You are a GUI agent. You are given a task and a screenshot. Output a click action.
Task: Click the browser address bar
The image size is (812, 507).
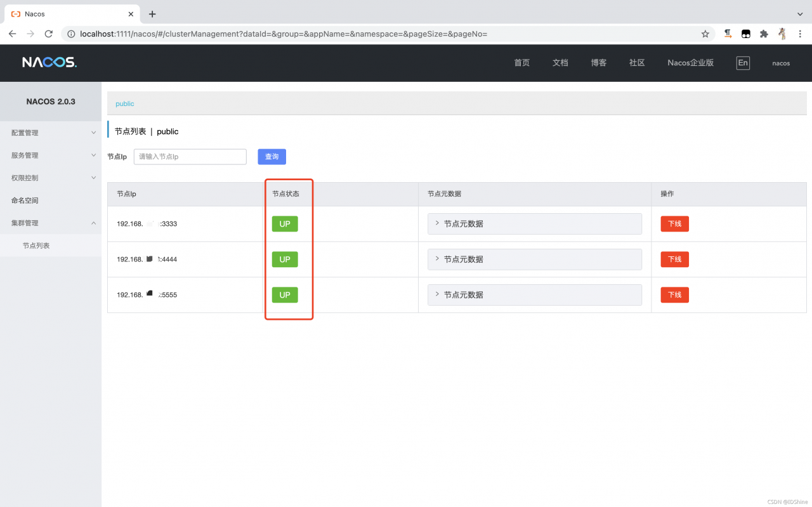click(388, 34)
